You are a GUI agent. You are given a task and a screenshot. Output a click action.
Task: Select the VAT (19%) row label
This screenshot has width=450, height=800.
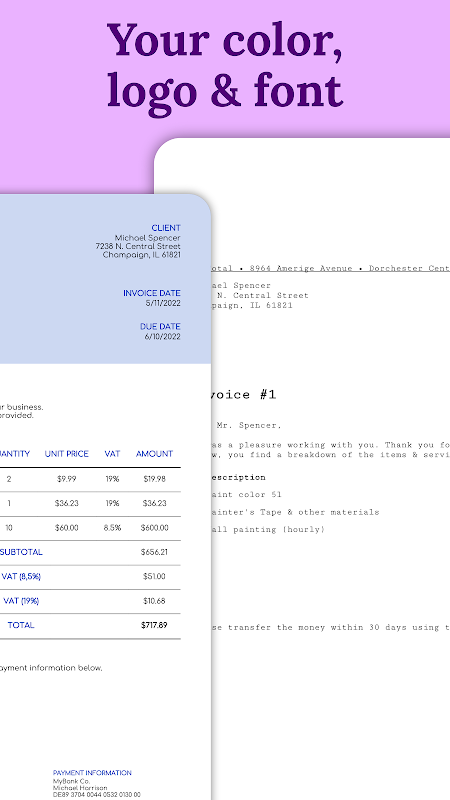pyautogui.click(x=21, y=601)
